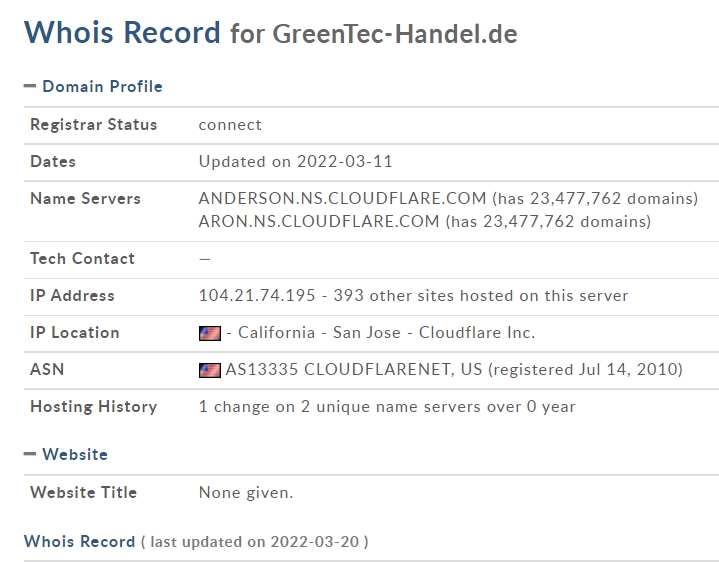Open ARON.NS.CLOUDFLARE.COM name server link
The height and width of the screenshot is (562, 719).
tap(319, 221)
